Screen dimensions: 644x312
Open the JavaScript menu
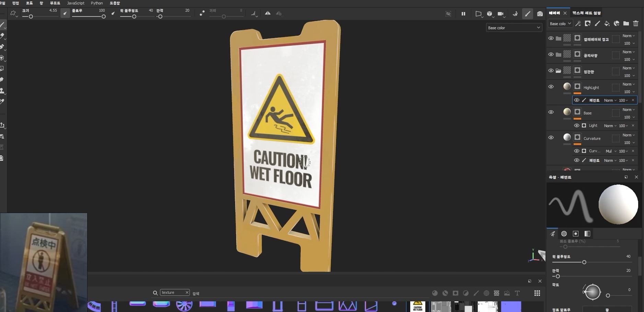click(76, 3)
